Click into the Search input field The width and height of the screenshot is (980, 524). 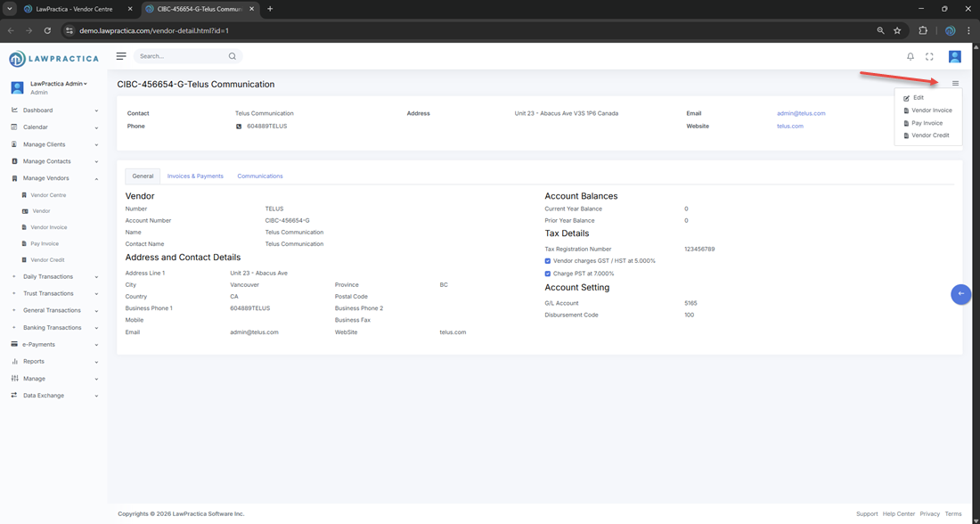pyautogui.click(x=180, y=56)
